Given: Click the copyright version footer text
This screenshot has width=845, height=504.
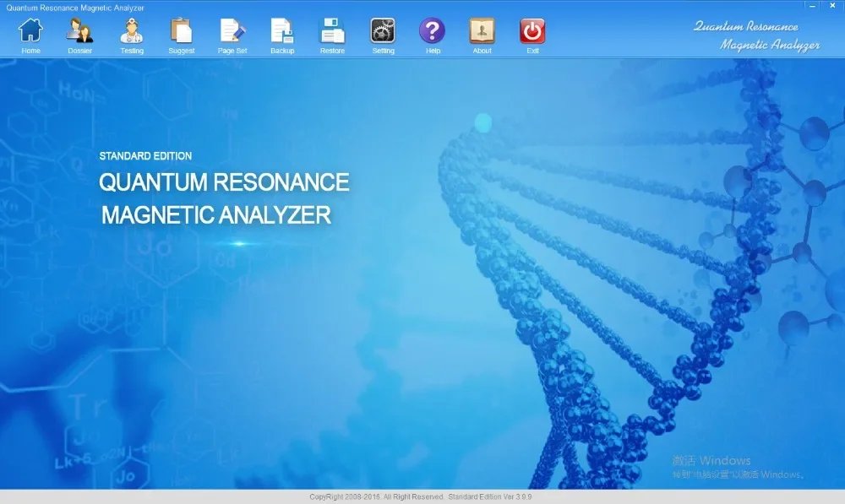Looking at the screenshot, I should tap(422, 497).
